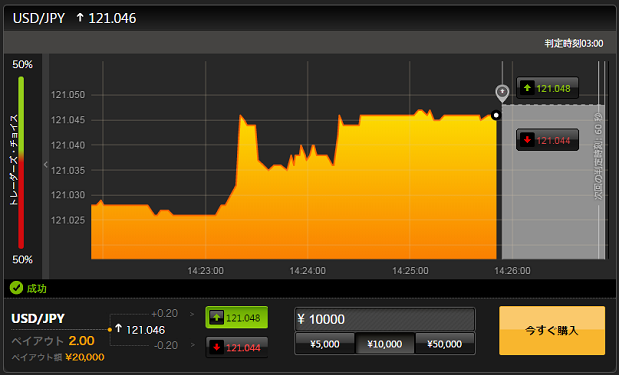The height and width of the screenshot is (375, 619).
Task: Click the current price dot on chart line
Action: coord(496,115)
